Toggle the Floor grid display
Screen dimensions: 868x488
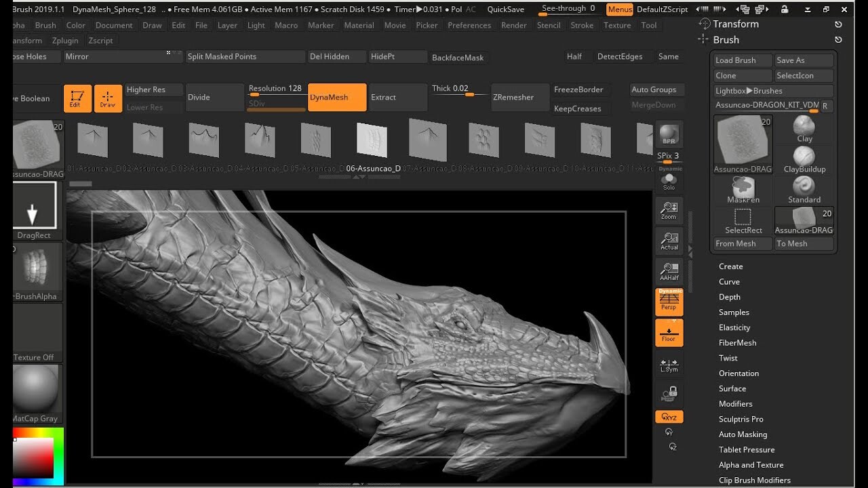(669, 331)
